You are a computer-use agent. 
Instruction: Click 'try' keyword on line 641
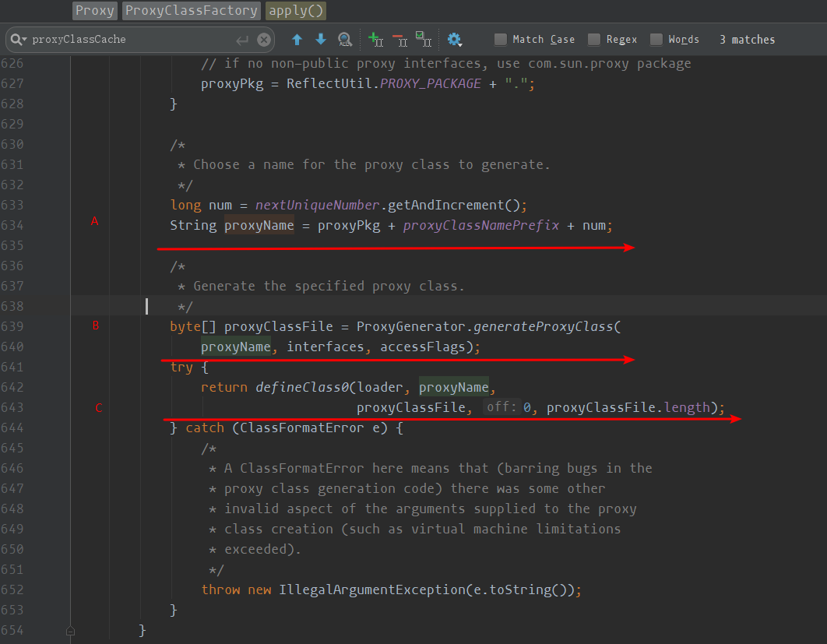(x=181, y=367)
